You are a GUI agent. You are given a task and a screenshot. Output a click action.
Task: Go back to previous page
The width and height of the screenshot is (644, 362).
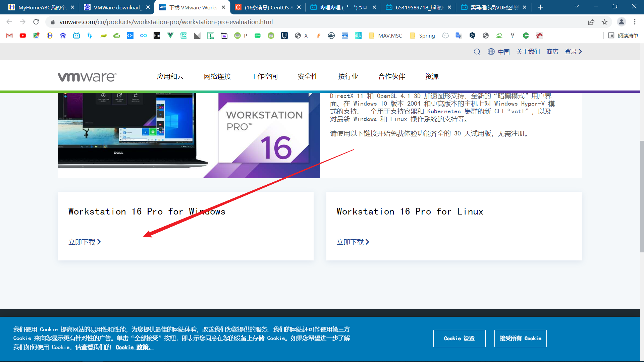(x=9, y=22)
